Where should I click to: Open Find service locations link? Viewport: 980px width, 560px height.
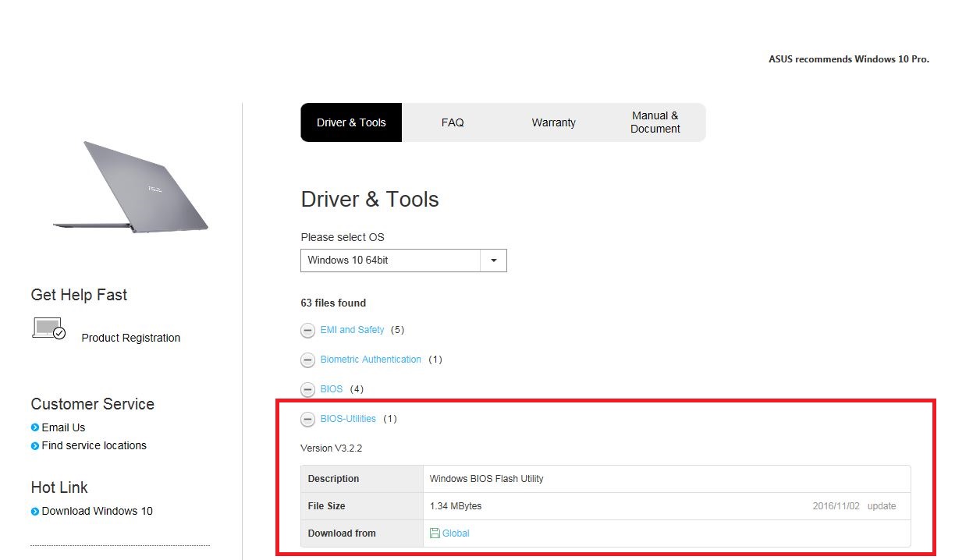click(94, 446)
